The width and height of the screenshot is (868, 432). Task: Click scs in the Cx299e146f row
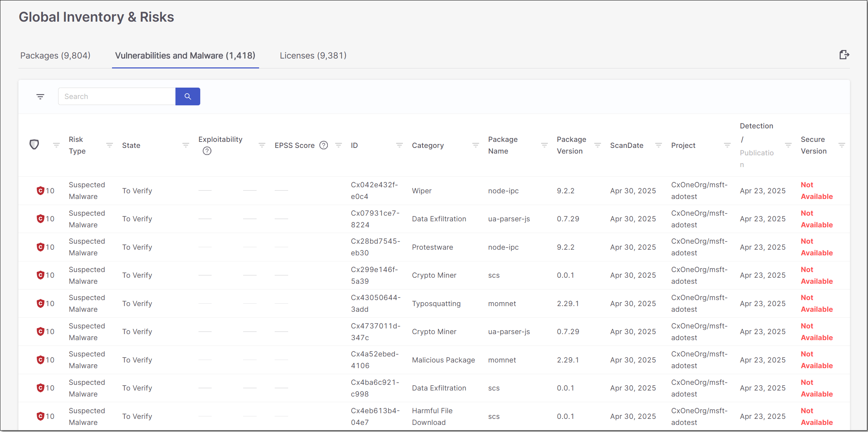[494, 275]
